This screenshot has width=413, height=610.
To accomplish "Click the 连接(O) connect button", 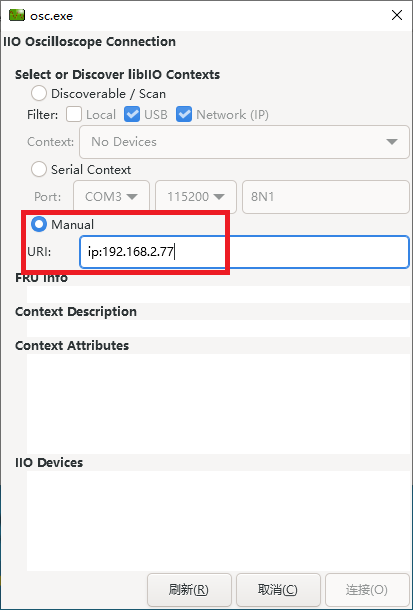I will click(367, 590).
